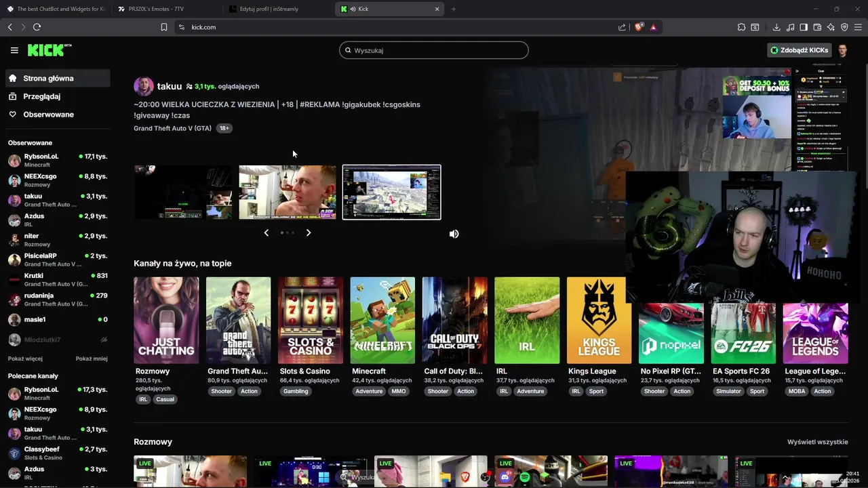Open rudaninja channel in sidebar
This screenshot has width=868, height=488.
click(57, 300)
